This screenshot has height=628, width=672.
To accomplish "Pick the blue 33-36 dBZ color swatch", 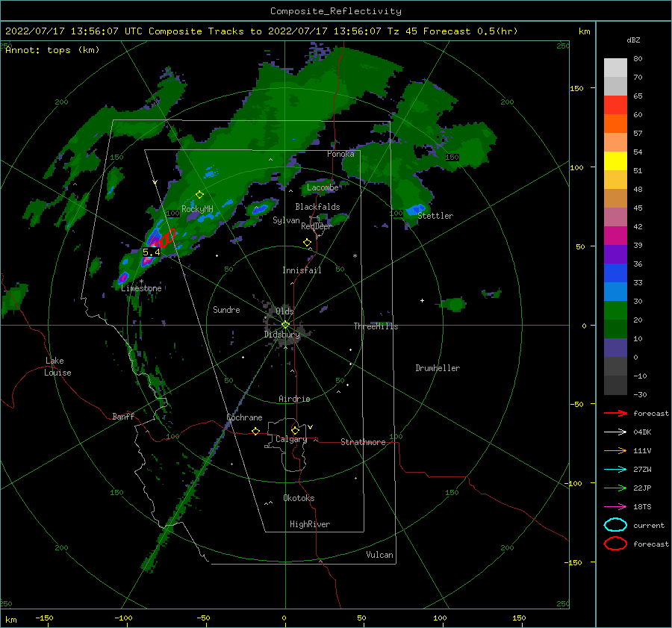I will pos(615,273).
